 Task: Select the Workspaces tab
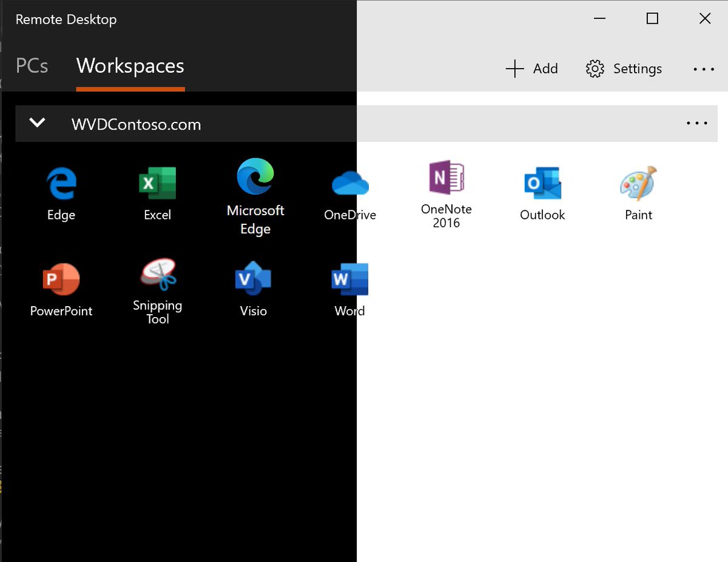click(x=130, y=65)
